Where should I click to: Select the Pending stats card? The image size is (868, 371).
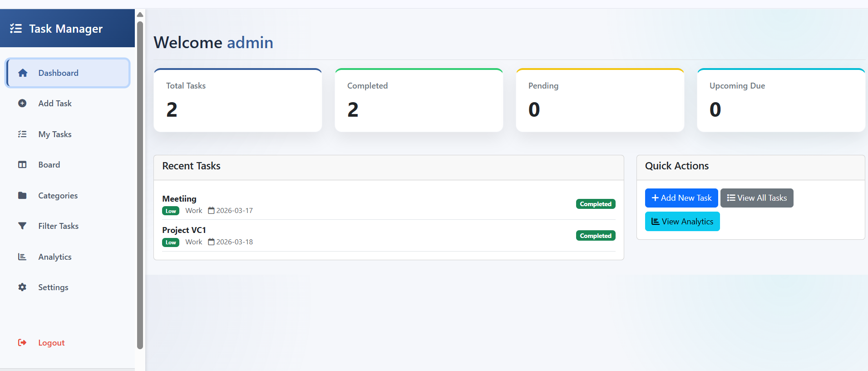(x=600, y=100)
